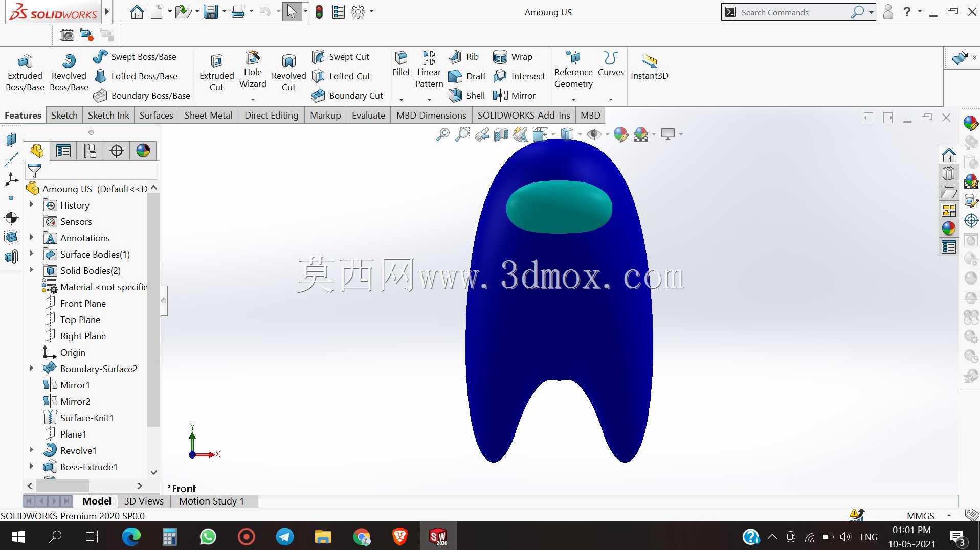Select Front Plane in feature tree

(x=83, y=303)
